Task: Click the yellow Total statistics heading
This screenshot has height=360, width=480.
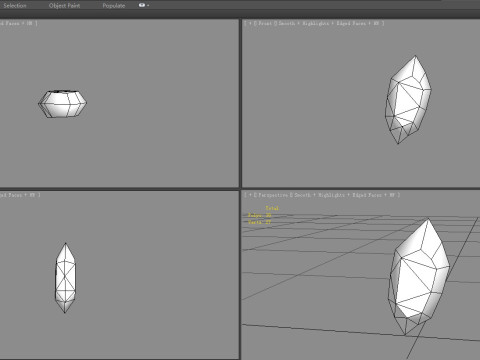Action: 272,208
